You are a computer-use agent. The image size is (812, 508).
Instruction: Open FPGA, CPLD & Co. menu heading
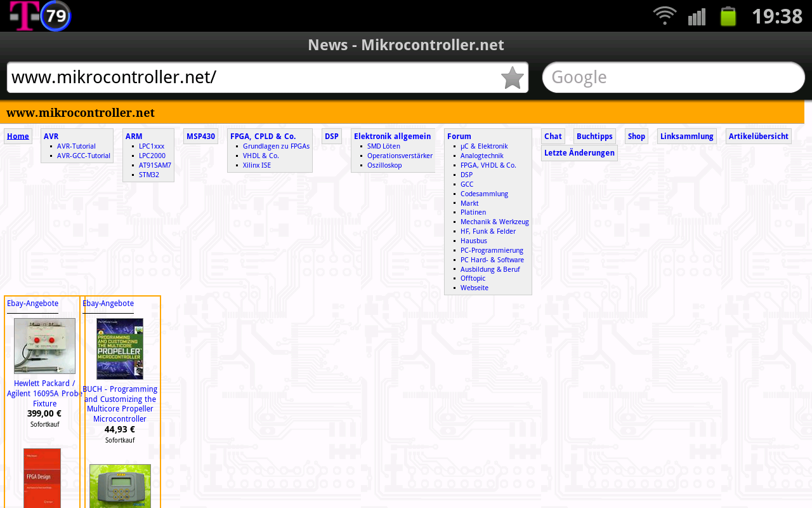(263, 136)
